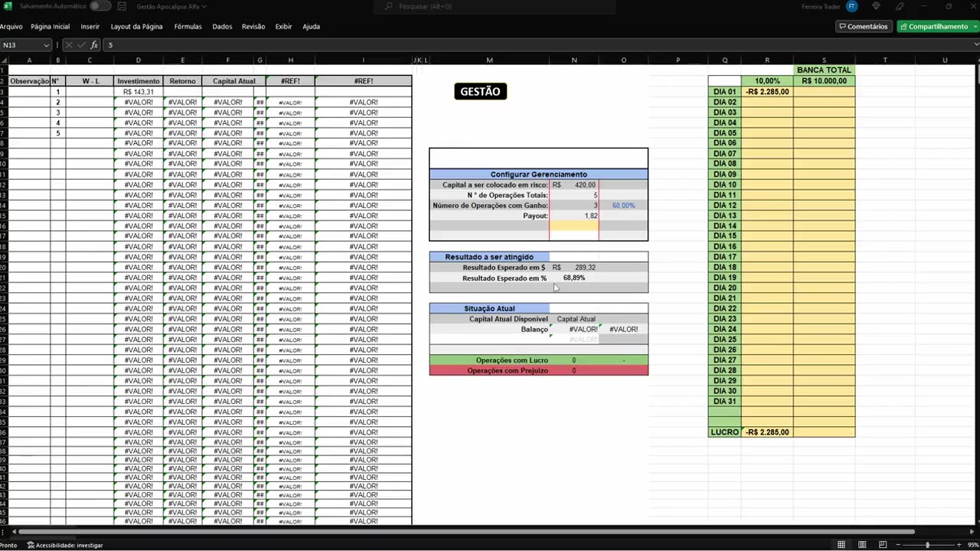Viewport: 980px width, 551px height.
Task: Select column R header
Action: 767,60
